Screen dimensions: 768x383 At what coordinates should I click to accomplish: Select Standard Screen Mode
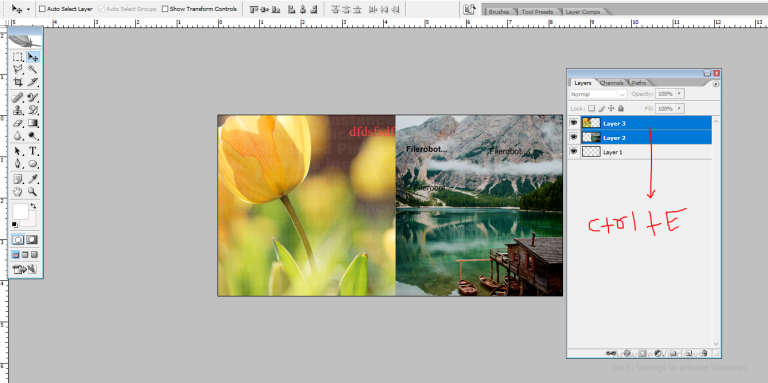tap(16, 255)
